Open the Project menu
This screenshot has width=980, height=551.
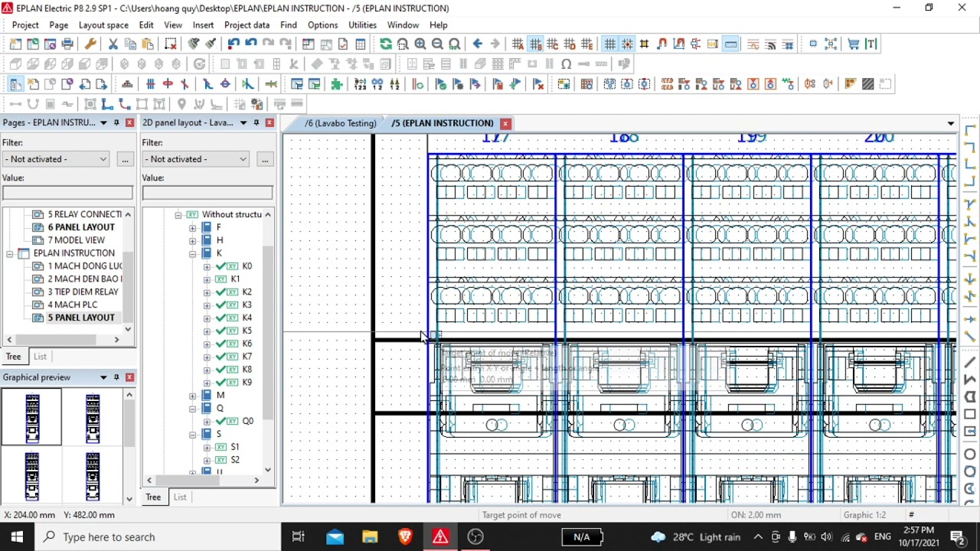pos(25,25)
